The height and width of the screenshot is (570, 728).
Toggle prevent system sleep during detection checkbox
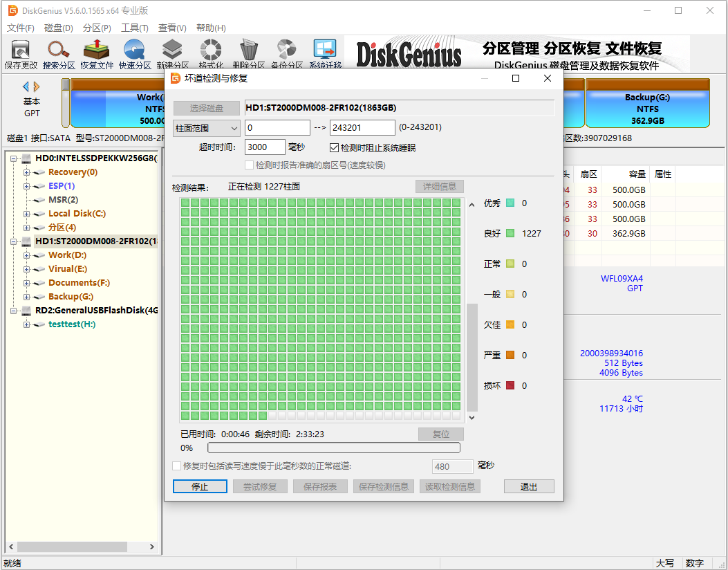(x=334, y=148)
